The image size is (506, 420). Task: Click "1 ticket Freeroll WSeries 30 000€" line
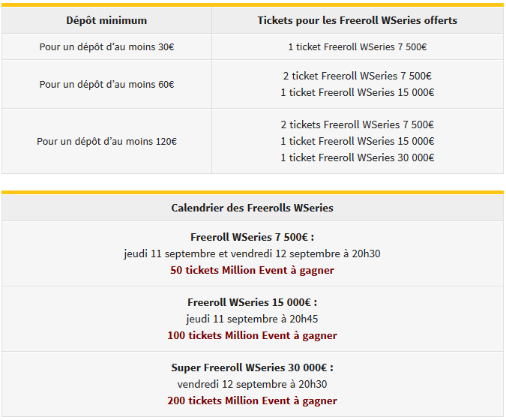[x=357, y=157]
